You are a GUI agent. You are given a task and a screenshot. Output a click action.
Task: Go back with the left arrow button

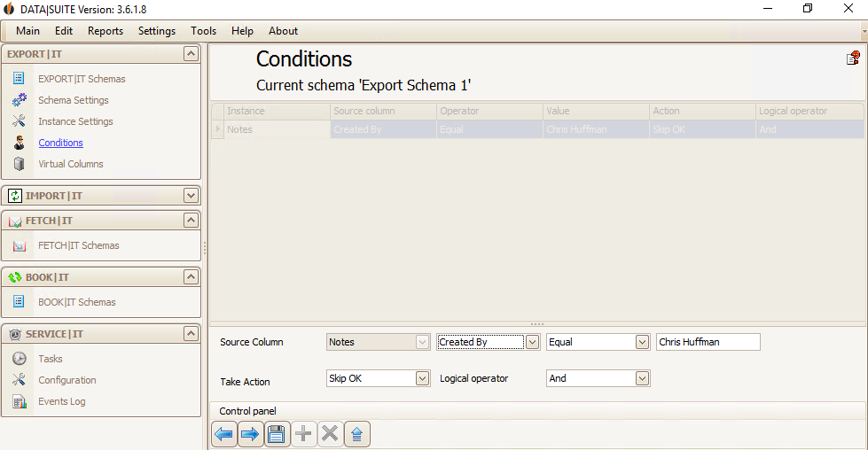(x=224, y=434)
